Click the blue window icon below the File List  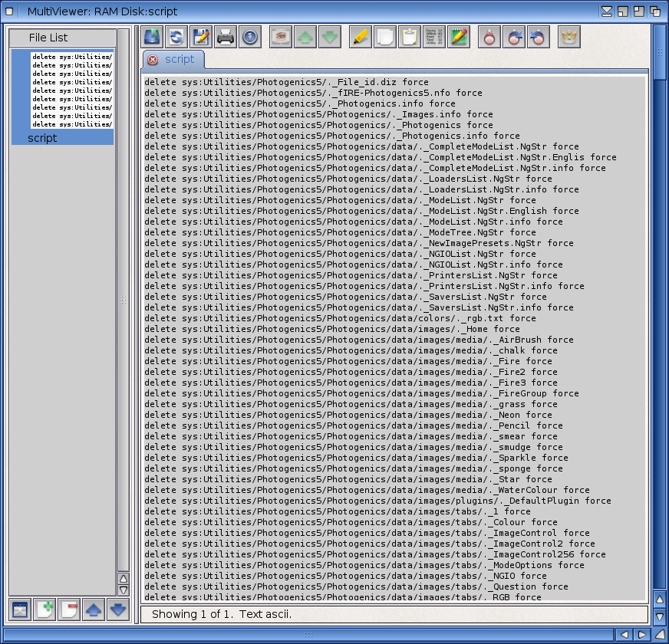click(x=20, y=609)
